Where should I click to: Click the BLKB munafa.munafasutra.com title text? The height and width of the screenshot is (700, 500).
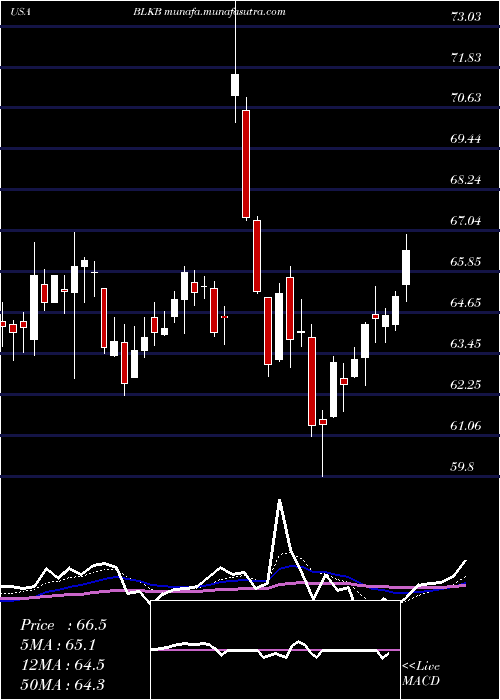coord(209,12)
